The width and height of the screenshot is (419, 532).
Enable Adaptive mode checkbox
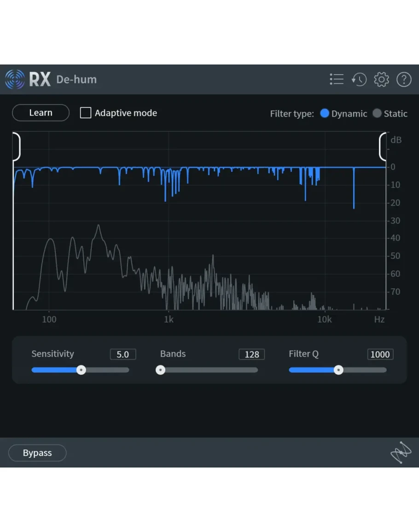pos(86,113)
